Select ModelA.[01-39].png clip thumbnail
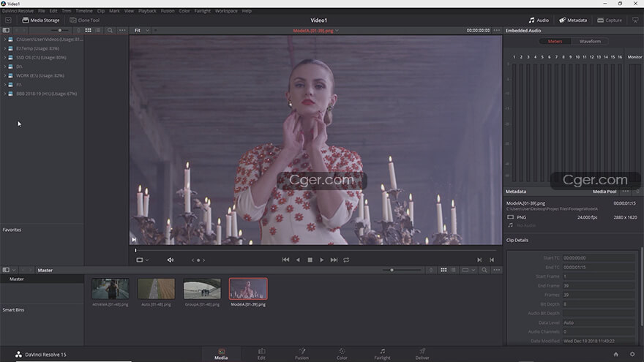 tap(248, 289)
